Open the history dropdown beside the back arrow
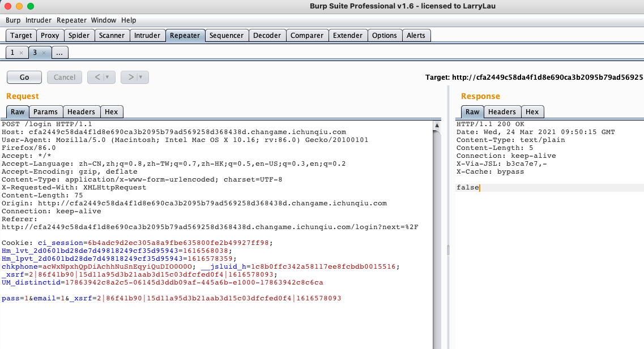The width and height of the screenshot is (644, 349). pos(108,77)
